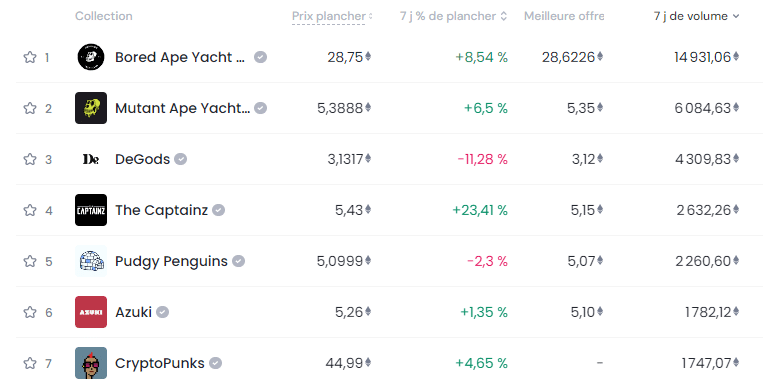Favorite Bored Ape Yacht Club with star
Screen dimensions: 763x388
30,57
